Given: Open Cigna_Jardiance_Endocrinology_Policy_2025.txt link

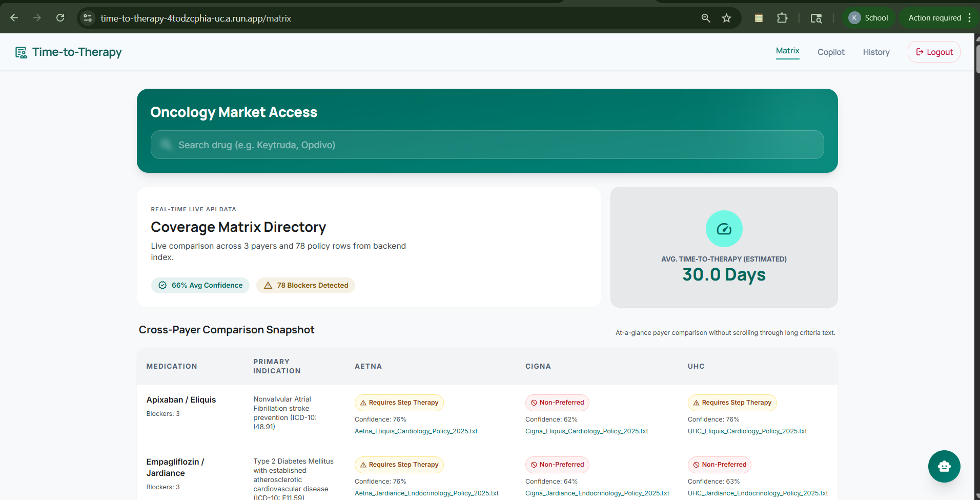Looking at the screenshot, I should (x=597, y=493).
